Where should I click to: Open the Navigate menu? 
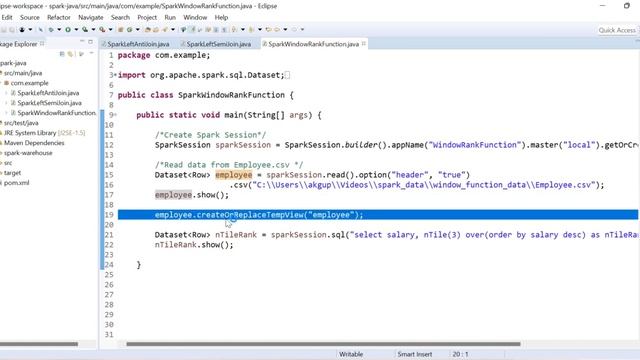pos(91,18)
